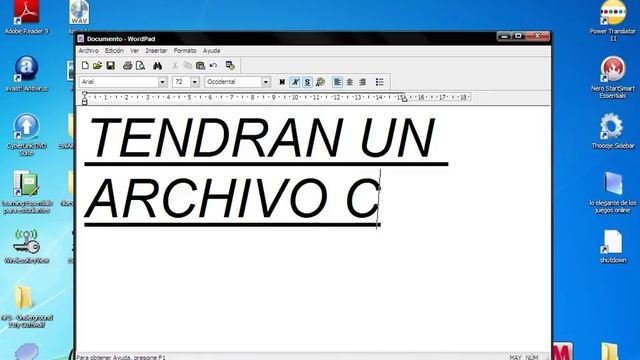The height and width of the screenshot is (360, 640).
Task: Click the right indent marker on the ruler
Action: pos(404,99)
